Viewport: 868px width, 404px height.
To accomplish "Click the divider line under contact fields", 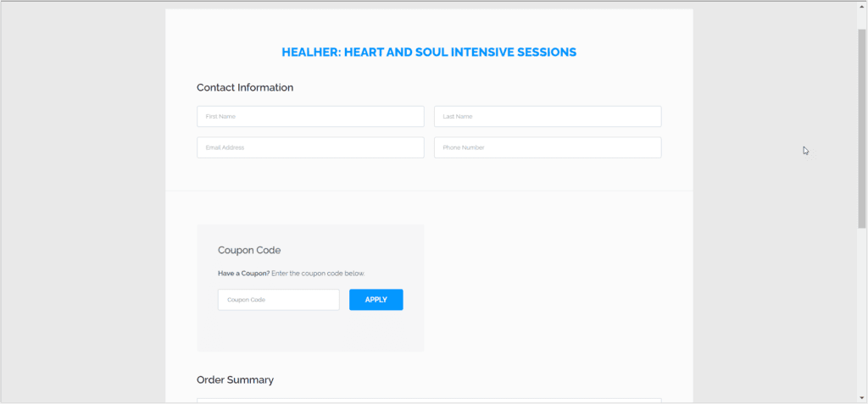I will coord(429,191).
